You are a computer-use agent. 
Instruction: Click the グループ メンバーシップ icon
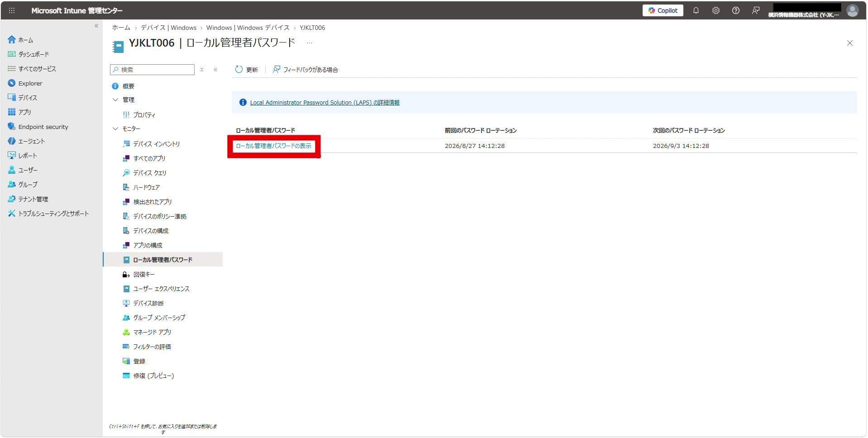[126, 318]
